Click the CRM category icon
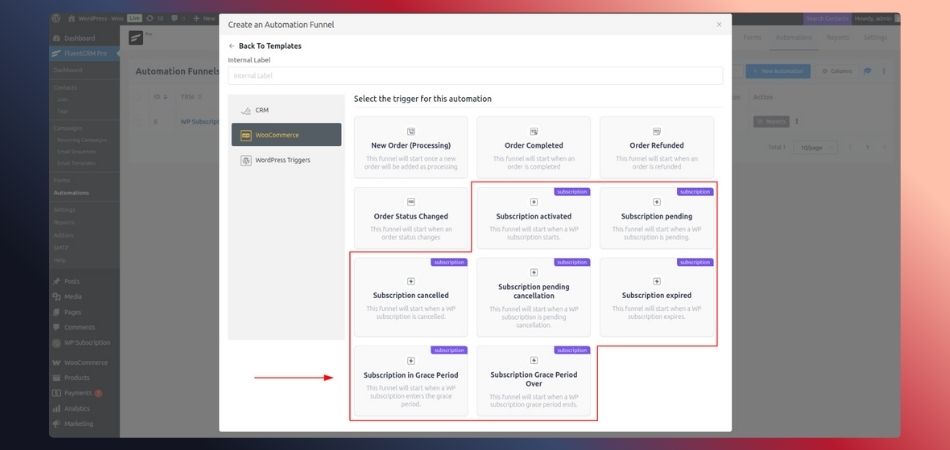The height and width of the screenshot is (450, 950). coord(245,111)
